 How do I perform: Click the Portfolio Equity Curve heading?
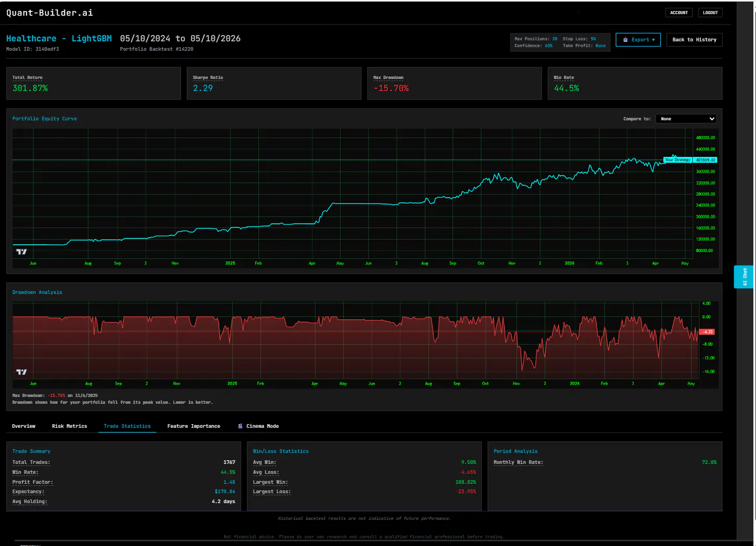click(x=44, y=119)
